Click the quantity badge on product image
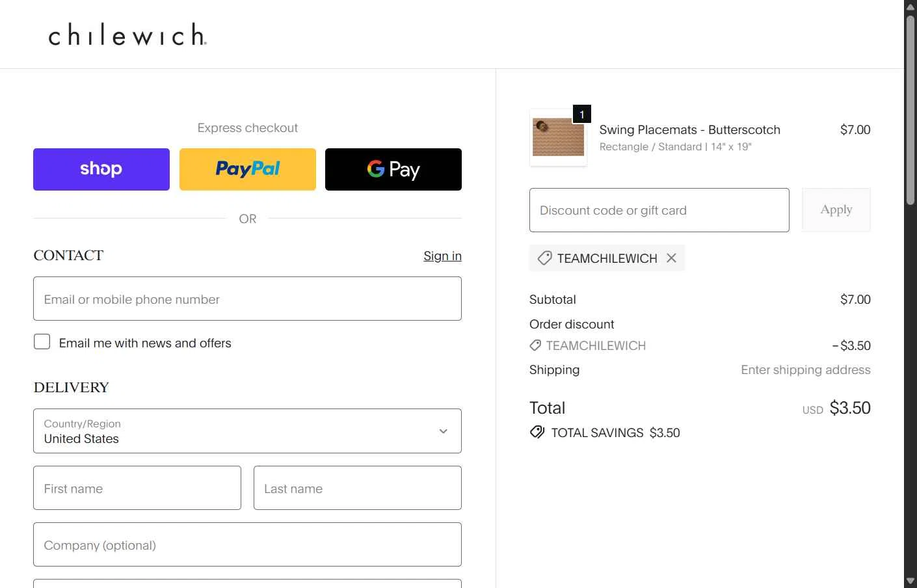 (x=581, y=114)
